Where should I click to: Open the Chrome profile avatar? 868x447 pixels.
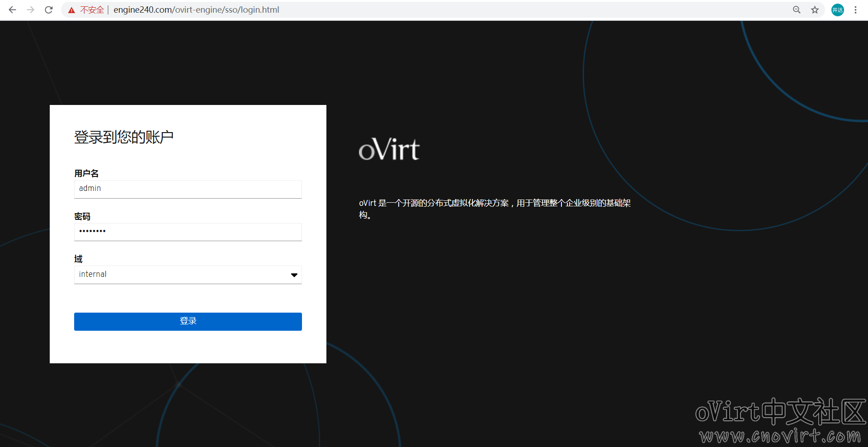click(x=838, y=10)
